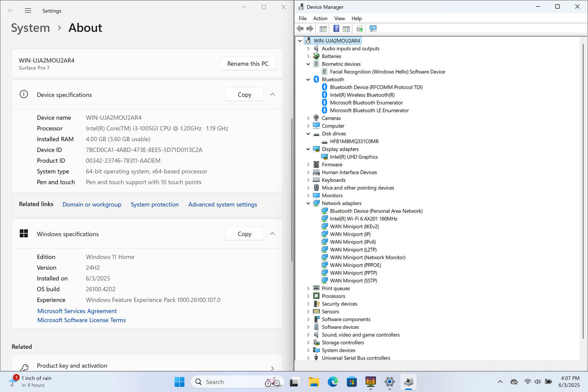Click the blue Help toolbar icon
The image size is (588, 392).
pyautogui.click(x=336, y=29)
